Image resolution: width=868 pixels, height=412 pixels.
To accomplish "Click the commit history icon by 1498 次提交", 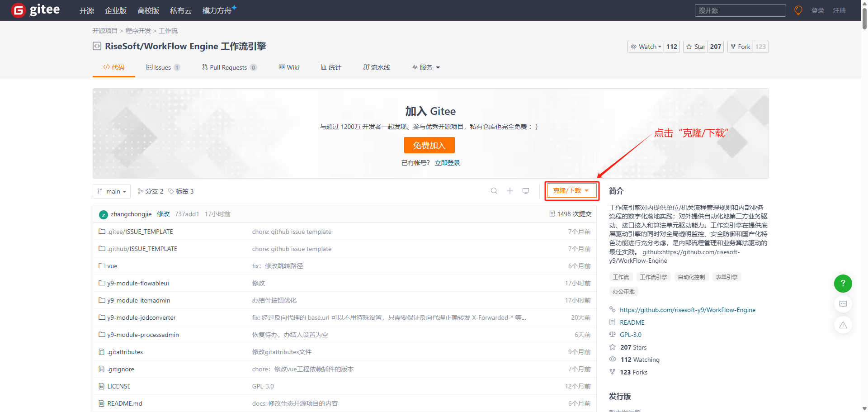I will pos(552,214).
